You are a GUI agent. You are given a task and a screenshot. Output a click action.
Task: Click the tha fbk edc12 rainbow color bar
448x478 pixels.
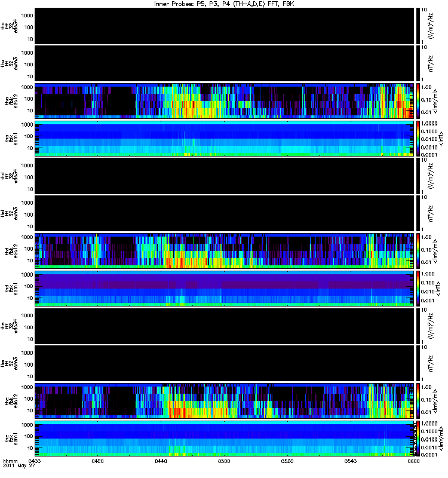click(x=418, y=101)
